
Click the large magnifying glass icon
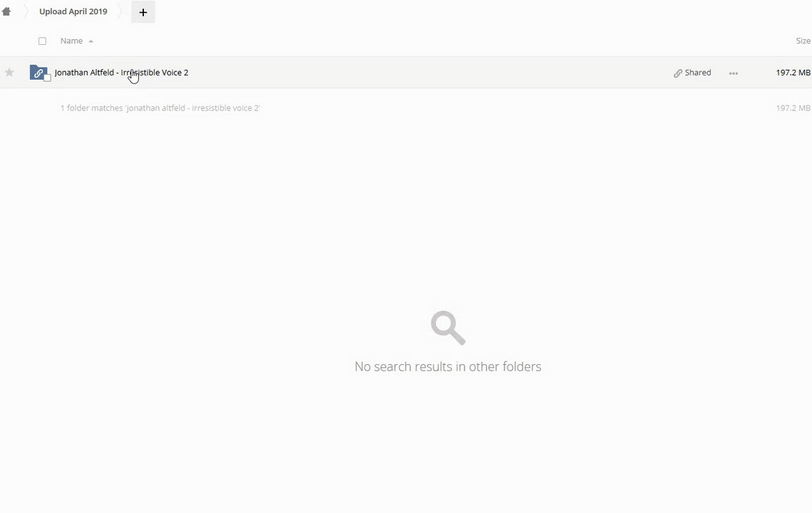[448, 328]
